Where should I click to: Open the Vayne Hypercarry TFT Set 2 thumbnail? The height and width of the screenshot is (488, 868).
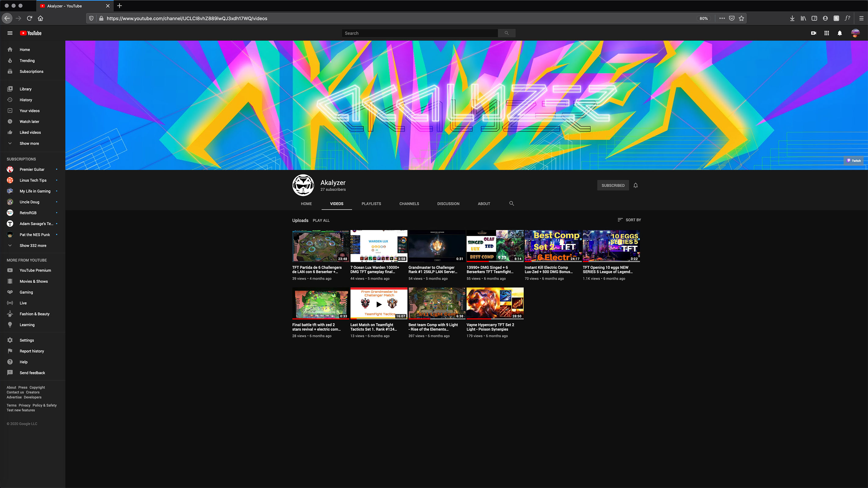(495, 303)
